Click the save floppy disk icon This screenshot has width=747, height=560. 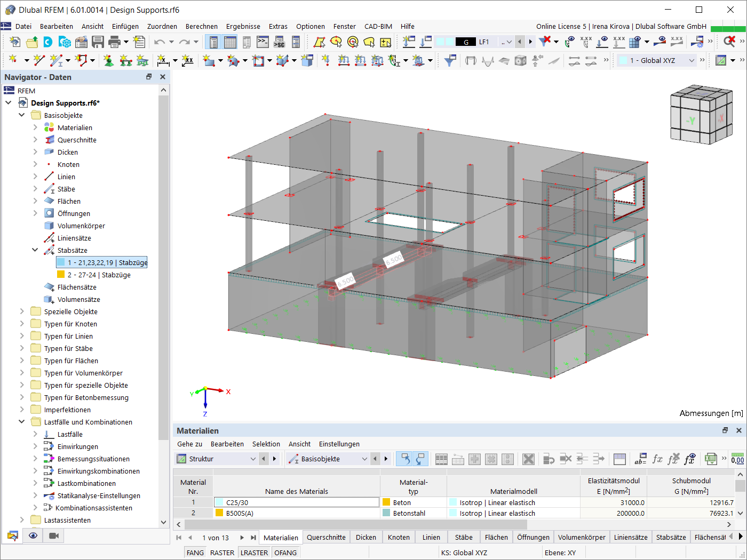(98, 42)
